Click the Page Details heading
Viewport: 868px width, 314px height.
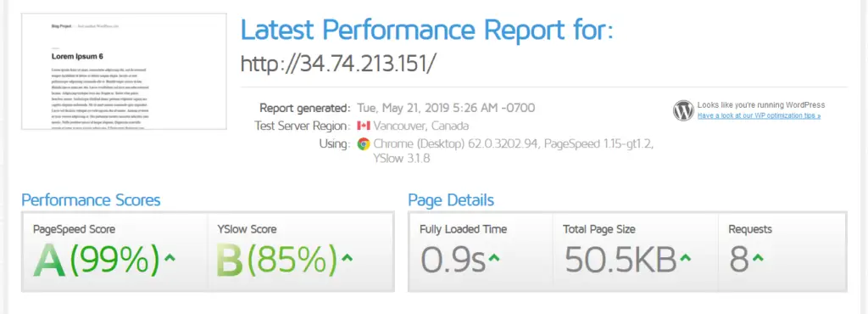click(x=451, y=200)
